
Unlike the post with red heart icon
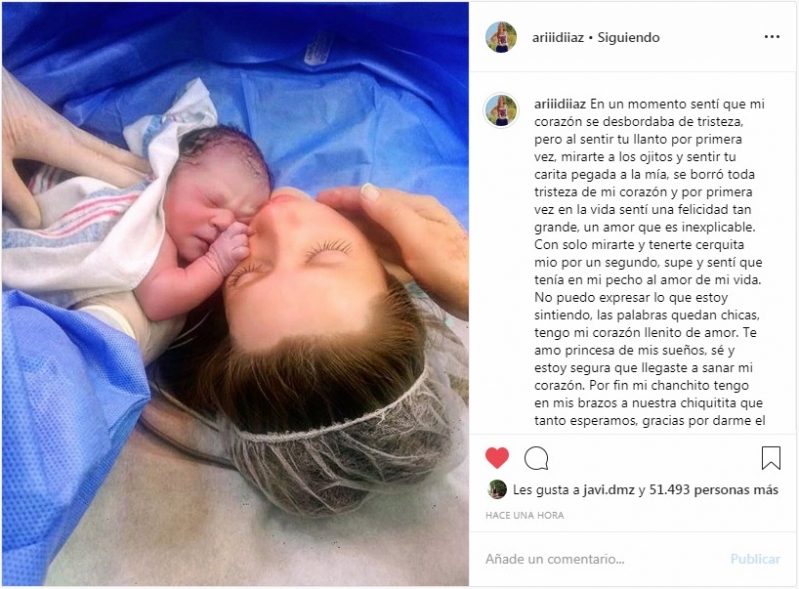(497, 458)
